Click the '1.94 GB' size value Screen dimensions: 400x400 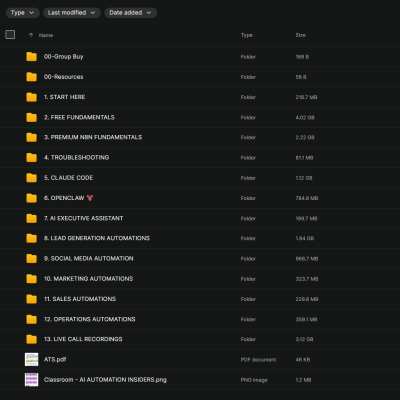point(305,239)
